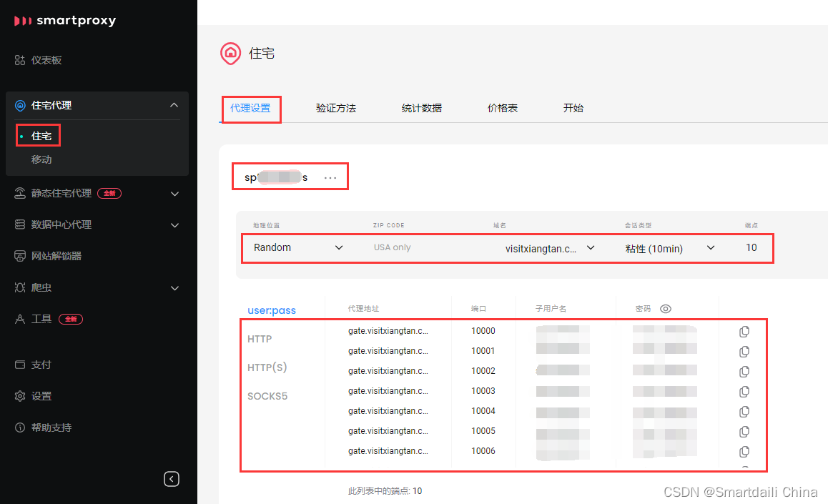Screen dimensions: 828x504
Task: Switch to the 代理设置 tab
Action: (x=250, y=108)
